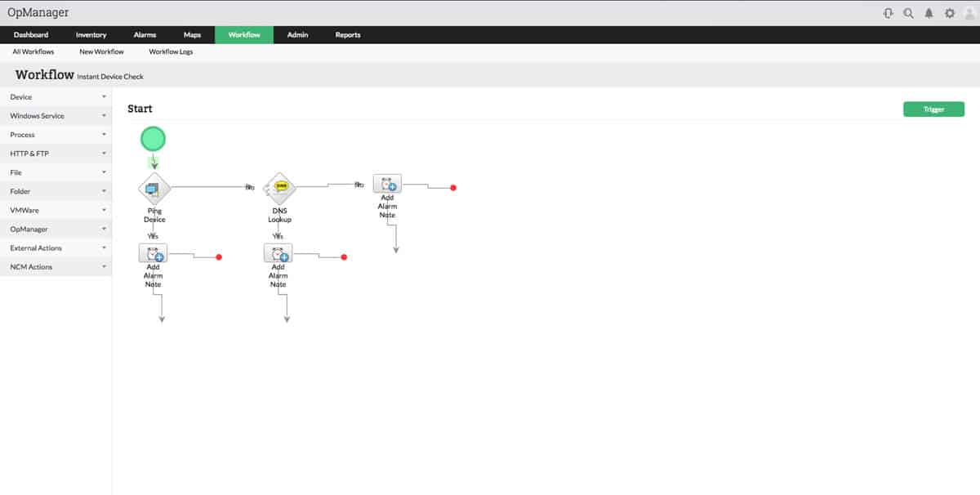The image size is (980, 495).
Task: Select the Ping Device node icon
Action: [154, 189]
